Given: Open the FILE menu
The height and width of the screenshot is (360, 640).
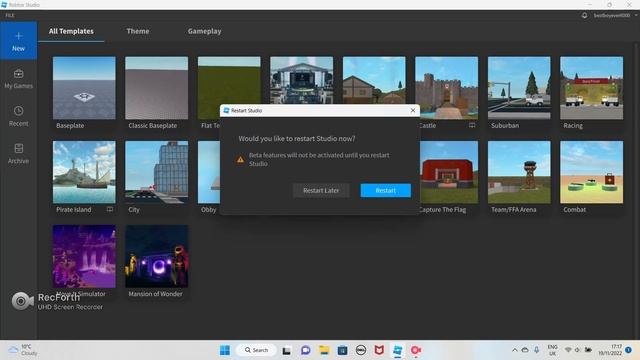Looking at the screenshot, I should click(x=10, y=15).
